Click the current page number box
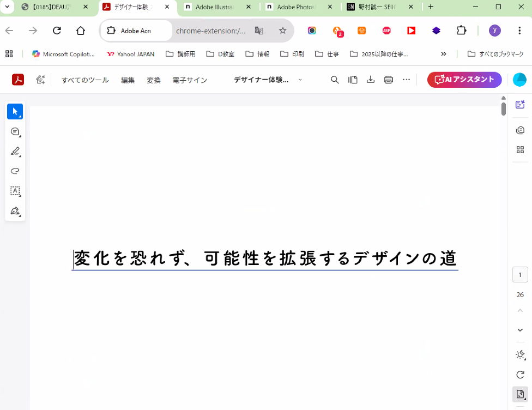This screenshot has width=532, height=410. (x=520, y=275)
